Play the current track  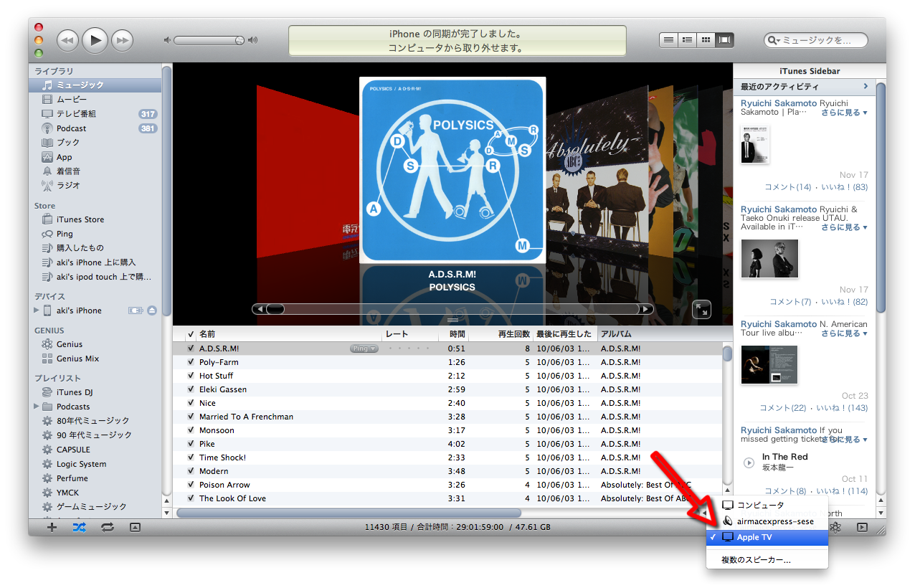pyautogui.click(x=95, y=39)
